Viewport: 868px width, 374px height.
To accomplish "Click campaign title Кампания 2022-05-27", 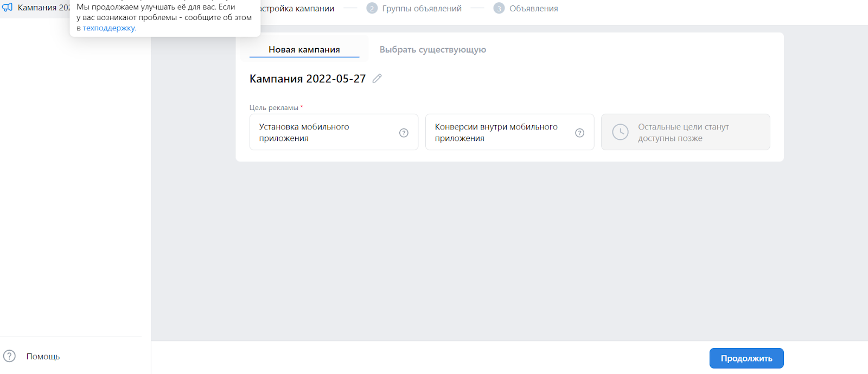I will click(x=308, y=79).
